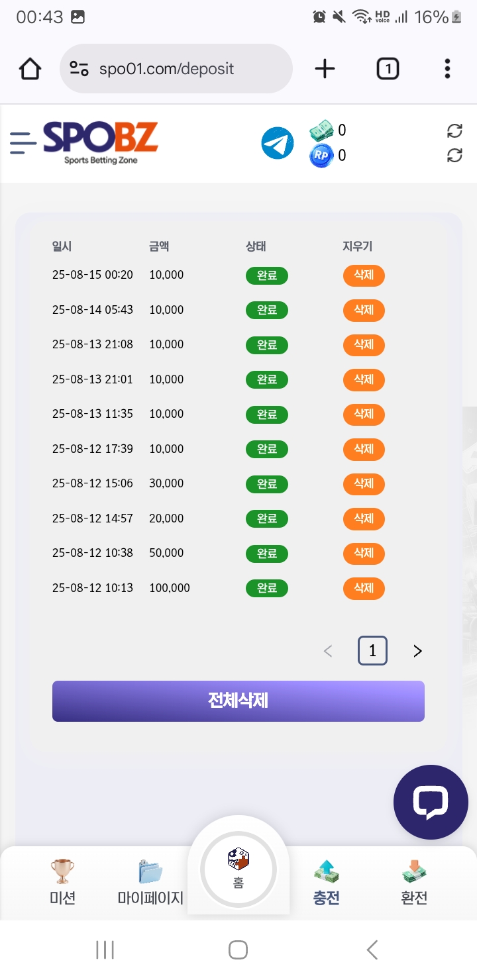The width and height of the screenshot is (477, 980).
Task: Select page number 1
Action: coord(372,652)
